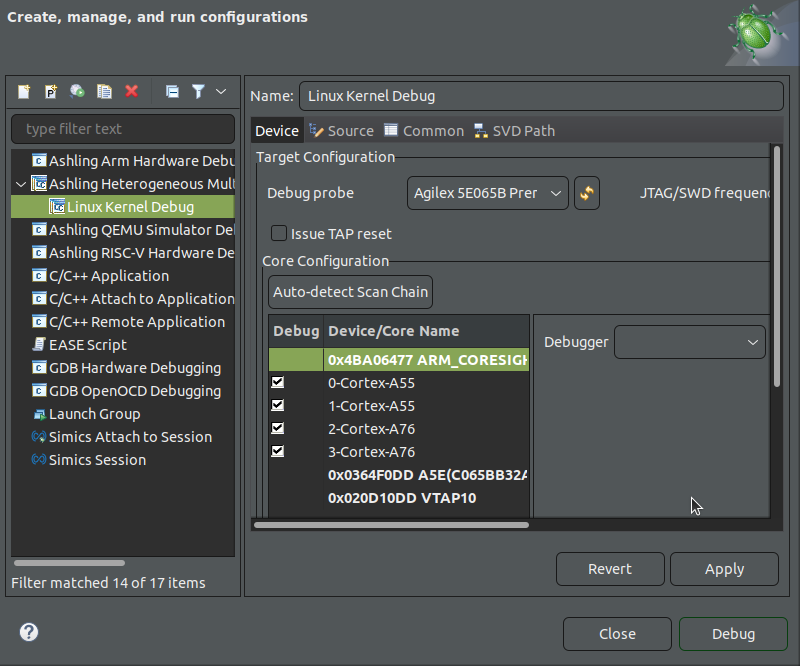Click the type filter text field

pyautogui.click(x=122, y=129)
